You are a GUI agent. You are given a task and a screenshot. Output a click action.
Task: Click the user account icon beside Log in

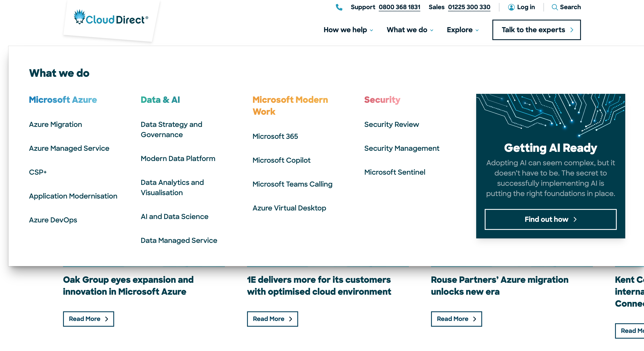click(511, 7)
